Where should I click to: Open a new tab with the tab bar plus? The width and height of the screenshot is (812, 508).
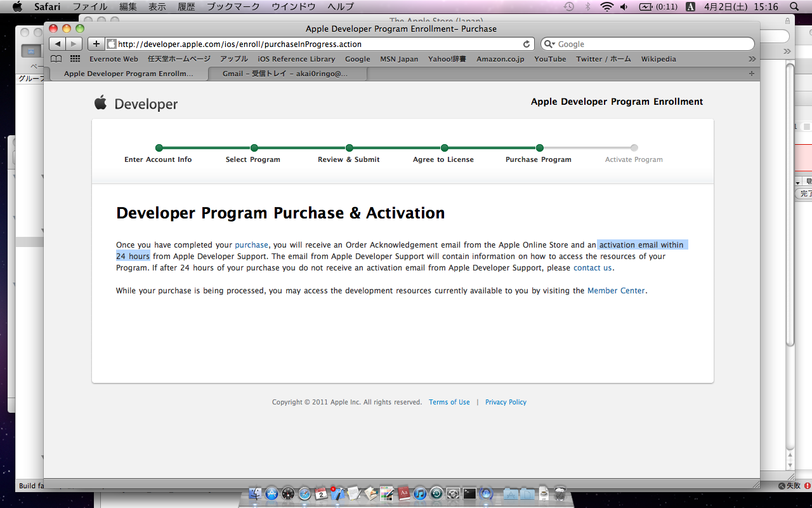click(x=752, y=74)
